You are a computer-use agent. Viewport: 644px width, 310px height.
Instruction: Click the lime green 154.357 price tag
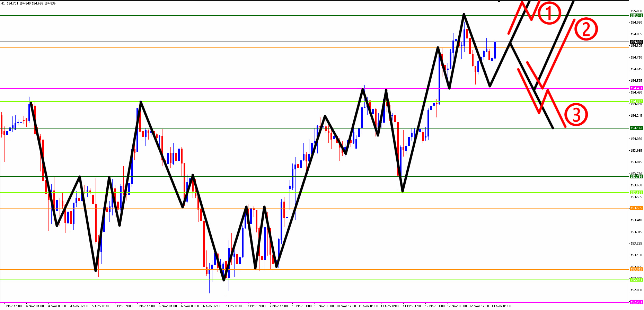(636, 101)
